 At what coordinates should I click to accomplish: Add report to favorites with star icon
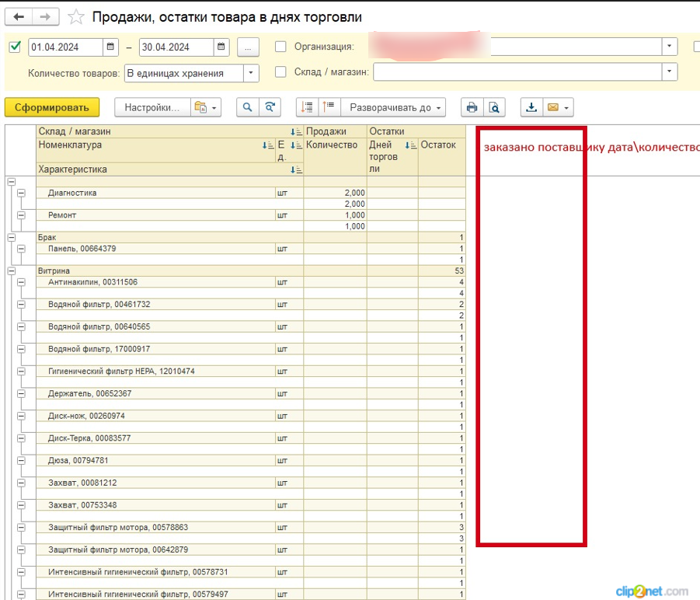[x=76, y=16]
